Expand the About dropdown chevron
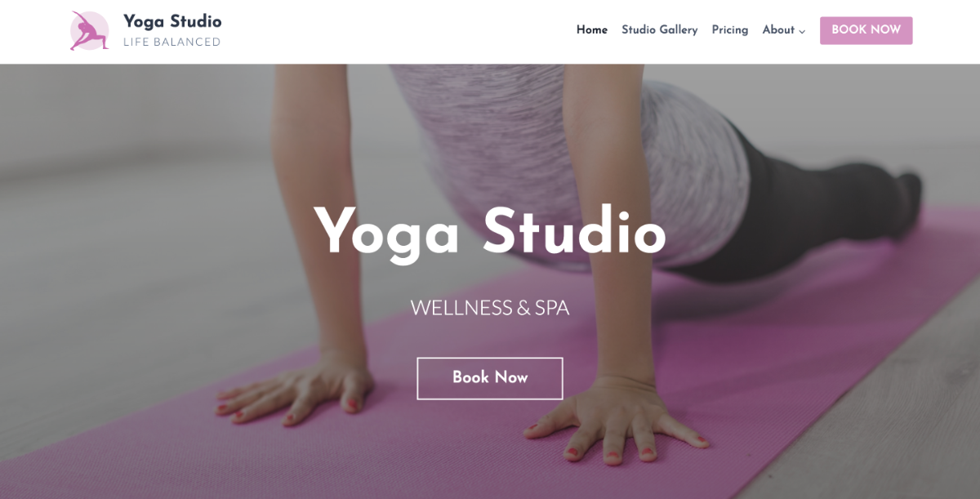The image size is (980, 499). tap(802, 32)
